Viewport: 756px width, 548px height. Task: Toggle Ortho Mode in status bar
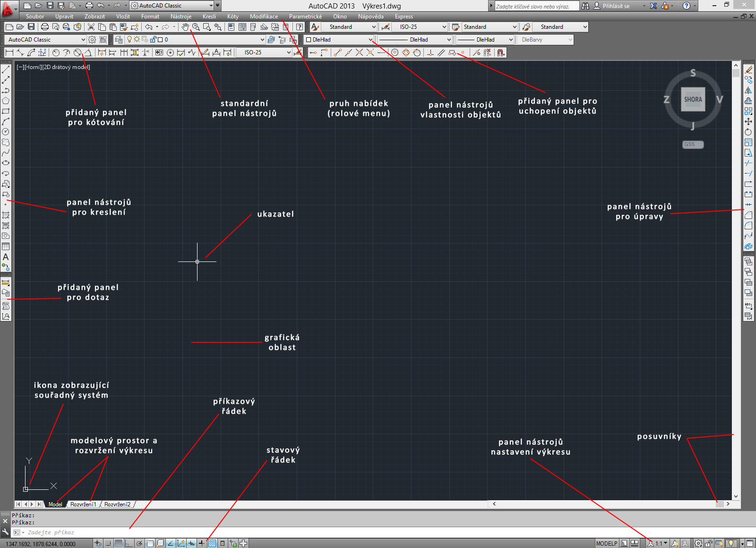[129, 543]
